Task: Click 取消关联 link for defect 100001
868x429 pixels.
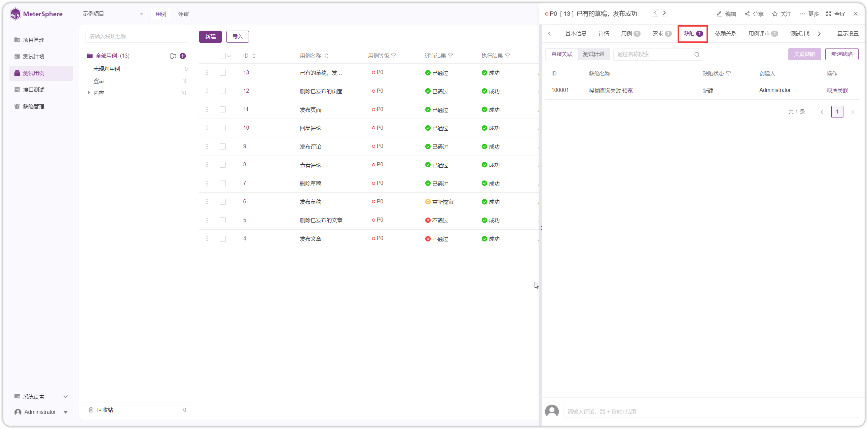Action: coord(837,91)
